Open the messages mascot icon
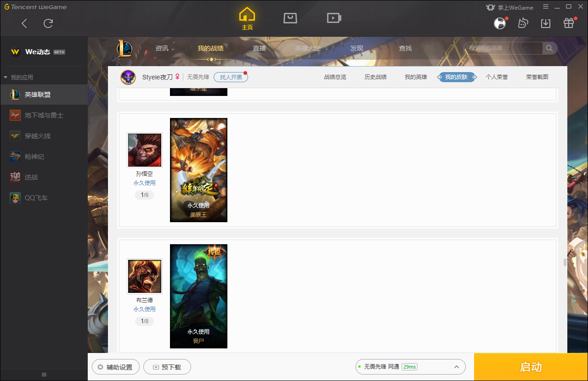The width and height of the screenshot is (588, 381). [523, 23]
